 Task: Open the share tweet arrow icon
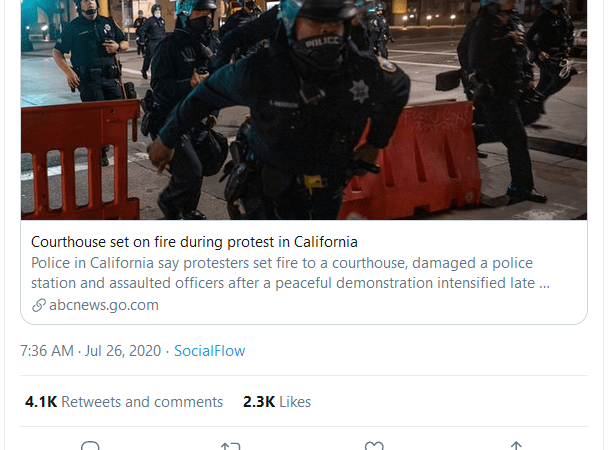pos(516,446)
